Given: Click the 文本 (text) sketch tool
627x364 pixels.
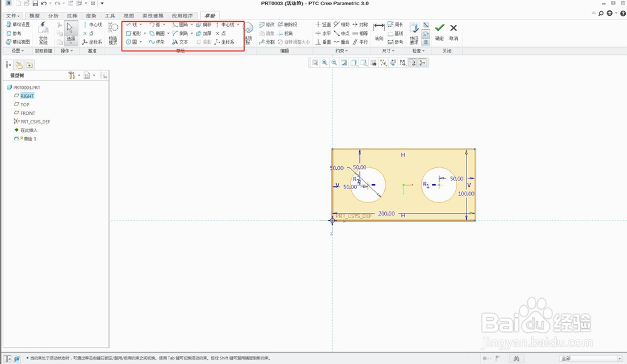Looking at the screenshot, I should pos(180,42).
